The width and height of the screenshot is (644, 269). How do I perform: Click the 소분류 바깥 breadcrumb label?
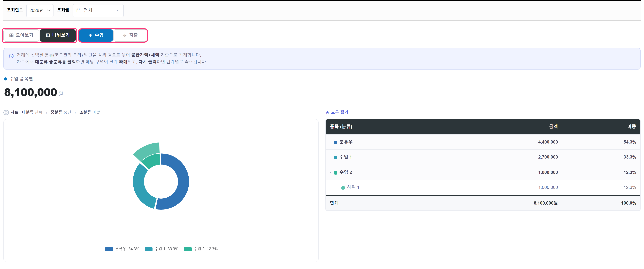pos(89,112)
